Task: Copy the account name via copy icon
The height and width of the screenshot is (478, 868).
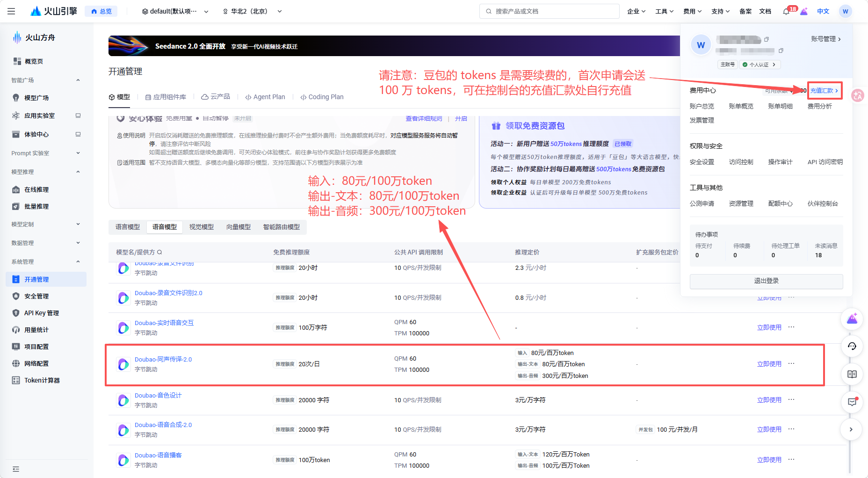Action: (767, 39)
